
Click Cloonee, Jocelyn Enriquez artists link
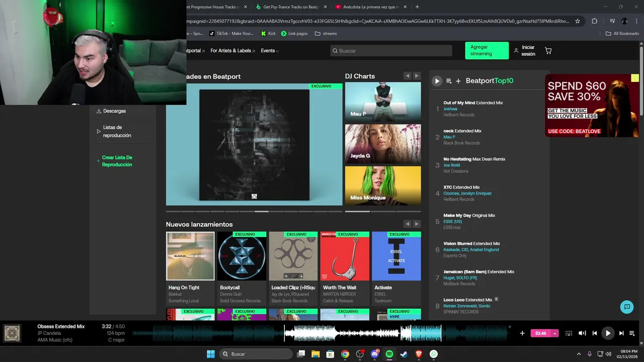click(x=467, y=193)
